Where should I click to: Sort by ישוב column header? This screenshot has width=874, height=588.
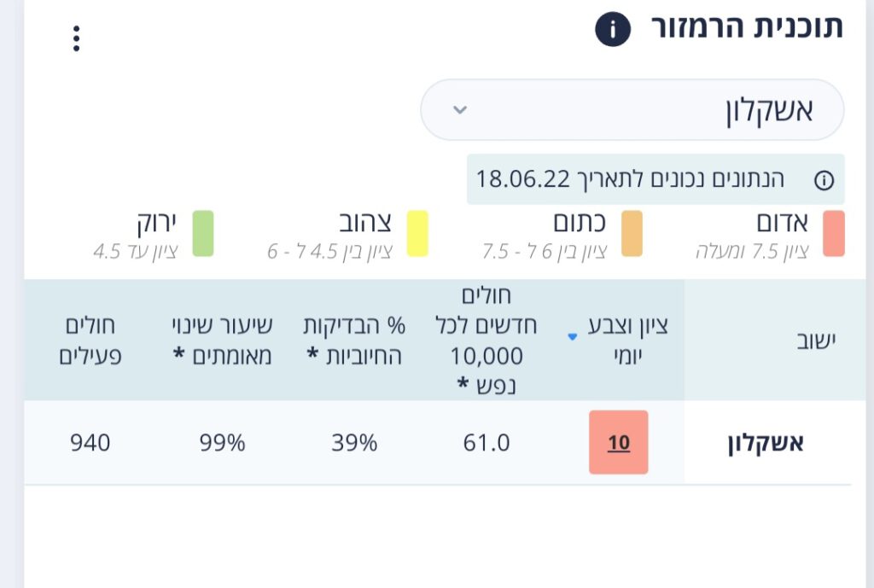click(816, 341)
